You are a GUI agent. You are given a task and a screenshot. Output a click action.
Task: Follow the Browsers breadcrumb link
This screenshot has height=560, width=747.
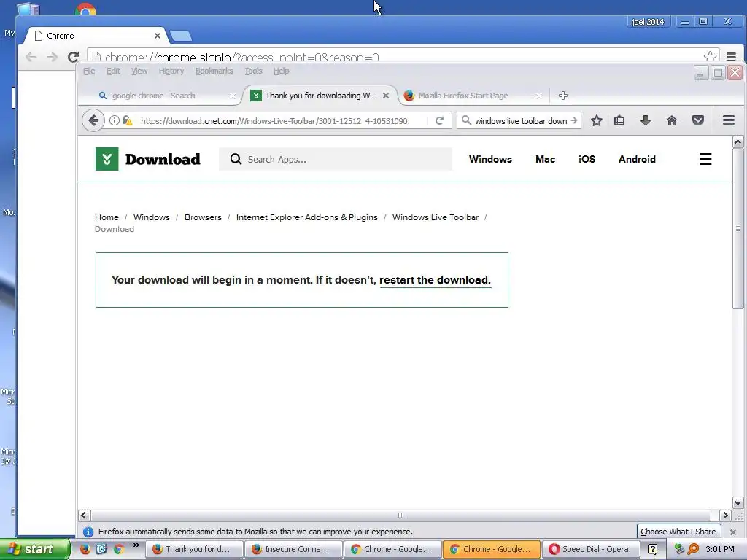click(x=203, y=217)
